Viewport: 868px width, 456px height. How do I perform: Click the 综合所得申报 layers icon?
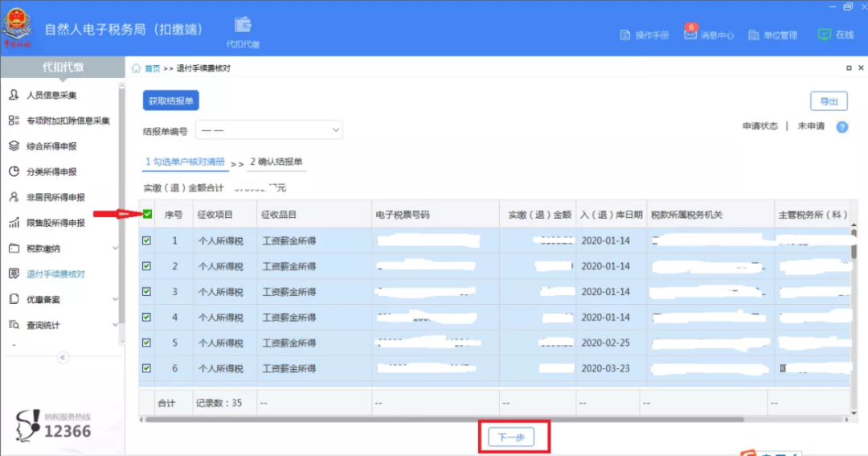(x=14, y=146)
